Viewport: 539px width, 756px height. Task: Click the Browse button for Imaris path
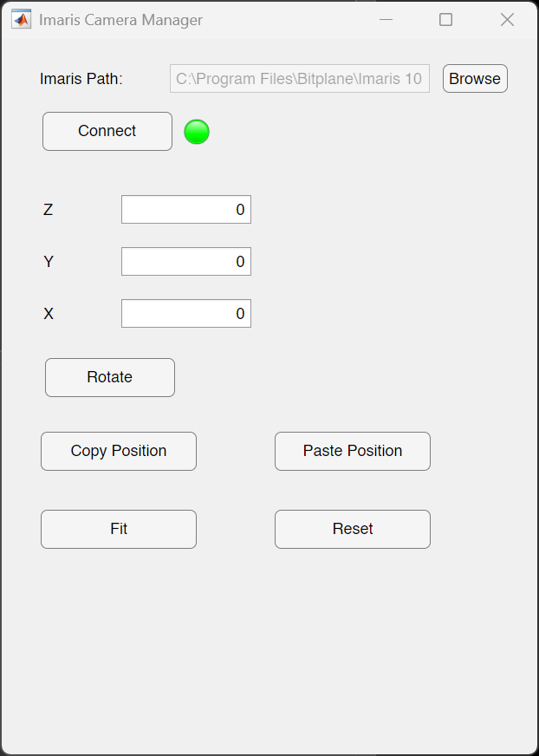[x=476, y=79]
